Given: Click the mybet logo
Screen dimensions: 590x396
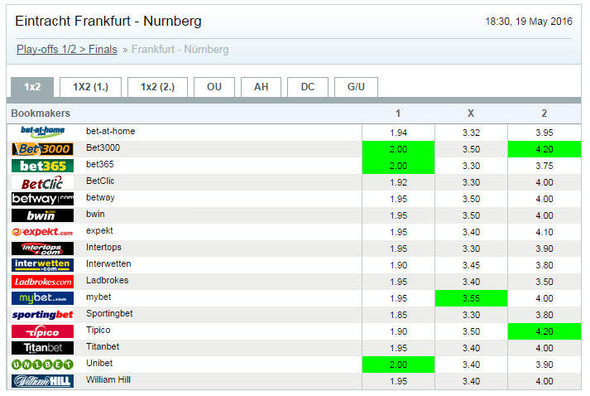Looking at the screenshot, I should pyautogui.click(x=43, y=298).
